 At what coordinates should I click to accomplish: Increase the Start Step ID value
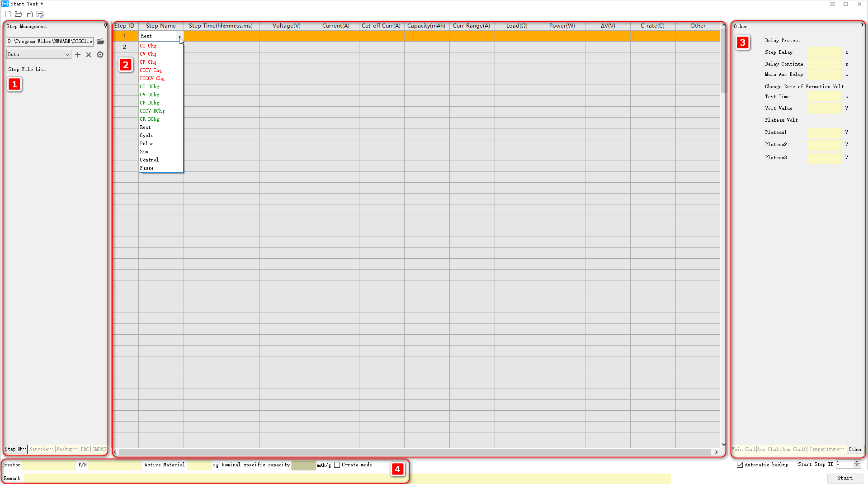click(857, 462)
